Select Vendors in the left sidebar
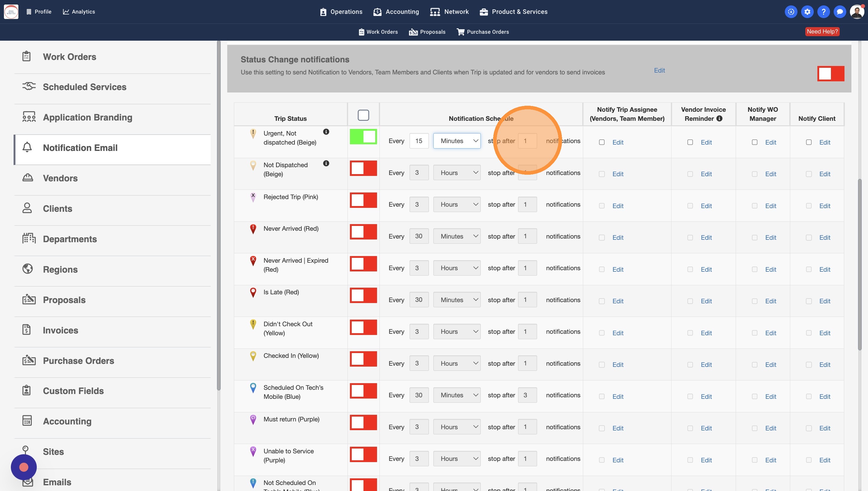868x491 pixels. (60, 178)
